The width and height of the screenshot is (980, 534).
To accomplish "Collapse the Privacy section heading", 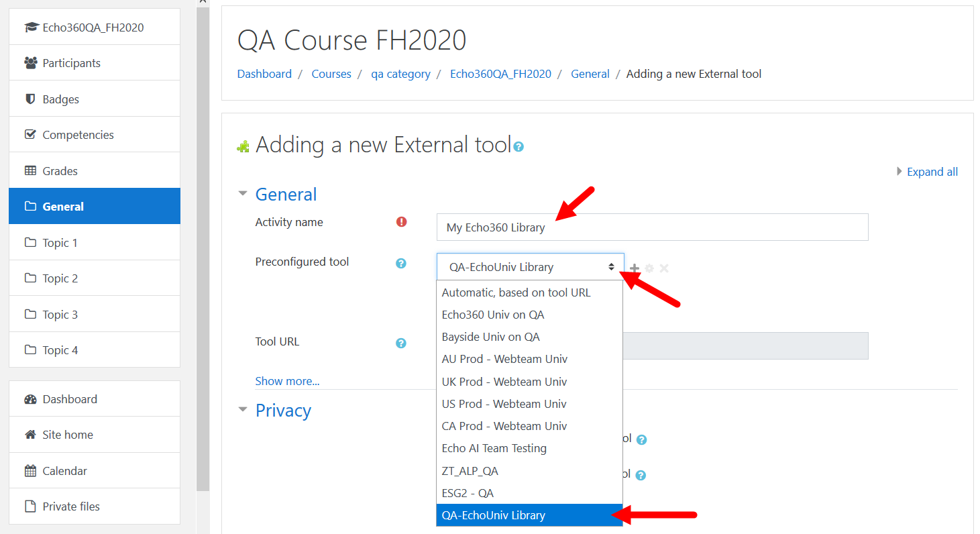I will (x=283, y=411).
